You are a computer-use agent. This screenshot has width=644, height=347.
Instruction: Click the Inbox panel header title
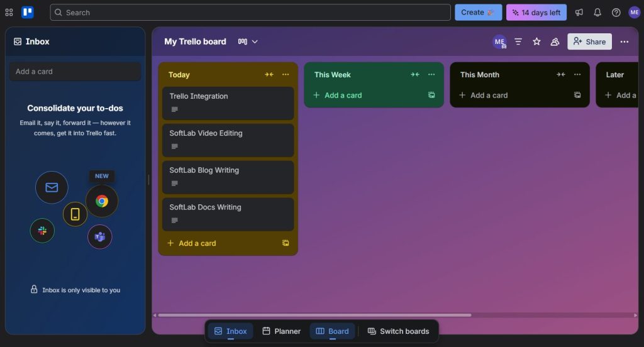pos(37,41)
